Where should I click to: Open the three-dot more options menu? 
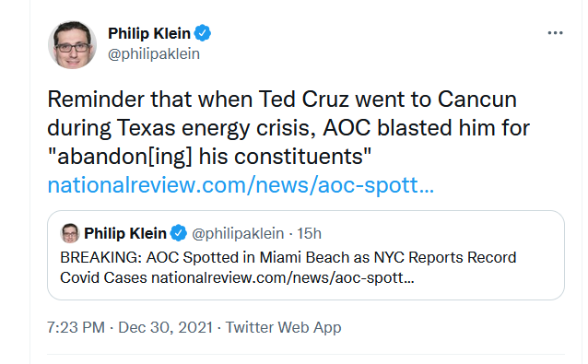tap(555, 33)
